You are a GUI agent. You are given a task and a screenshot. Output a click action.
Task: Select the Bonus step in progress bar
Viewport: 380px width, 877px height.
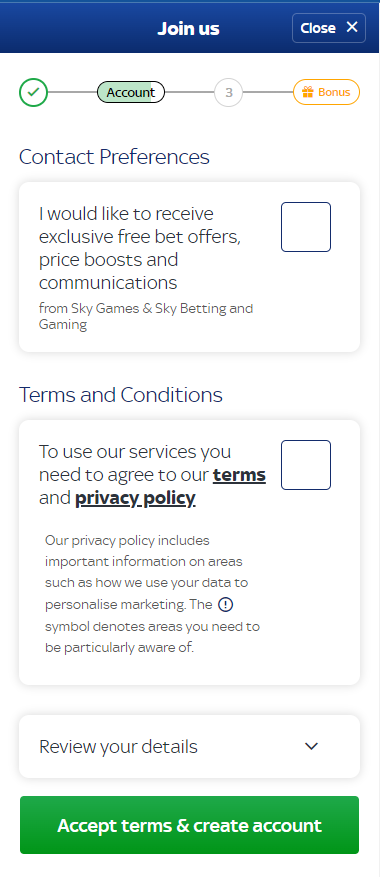point(326,92)
